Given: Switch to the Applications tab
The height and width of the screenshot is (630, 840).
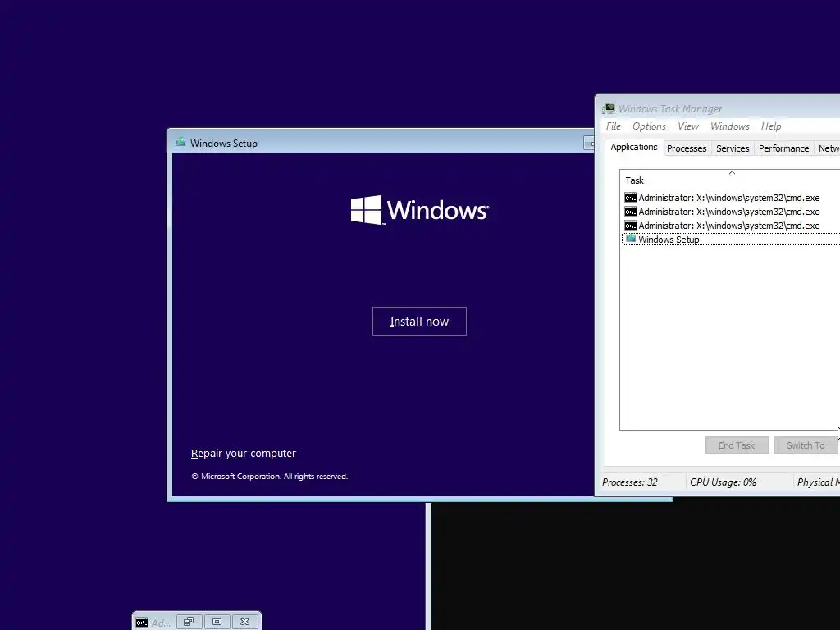Looking at the screenshot, I should [634, 147].
